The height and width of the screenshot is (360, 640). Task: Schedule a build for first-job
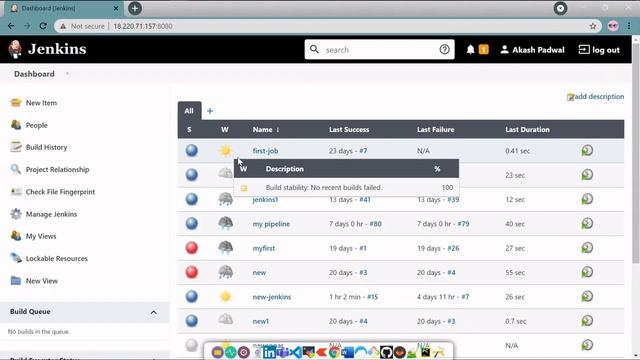[587, 151]
